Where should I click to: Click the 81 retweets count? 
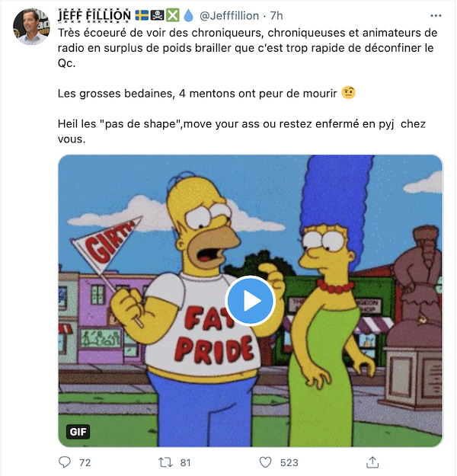pyautogui.click(x=186, y=462)
